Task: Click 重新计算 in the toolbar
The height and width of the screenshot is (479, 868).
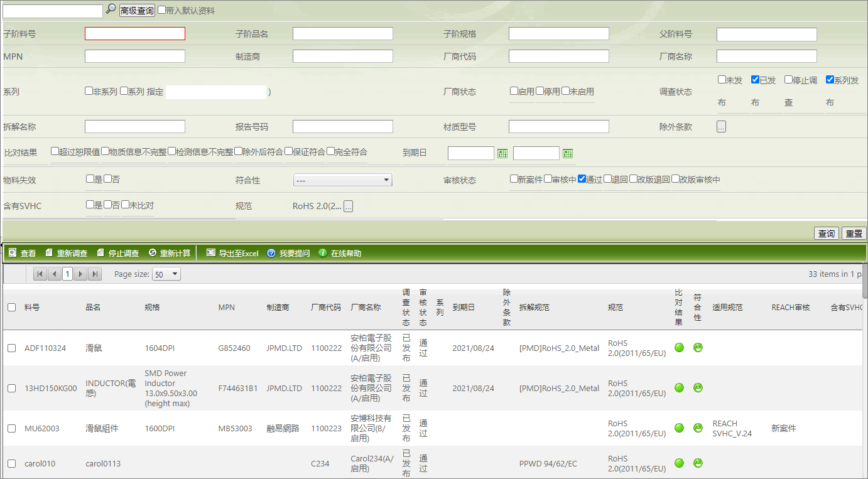Action: (169, 253)
